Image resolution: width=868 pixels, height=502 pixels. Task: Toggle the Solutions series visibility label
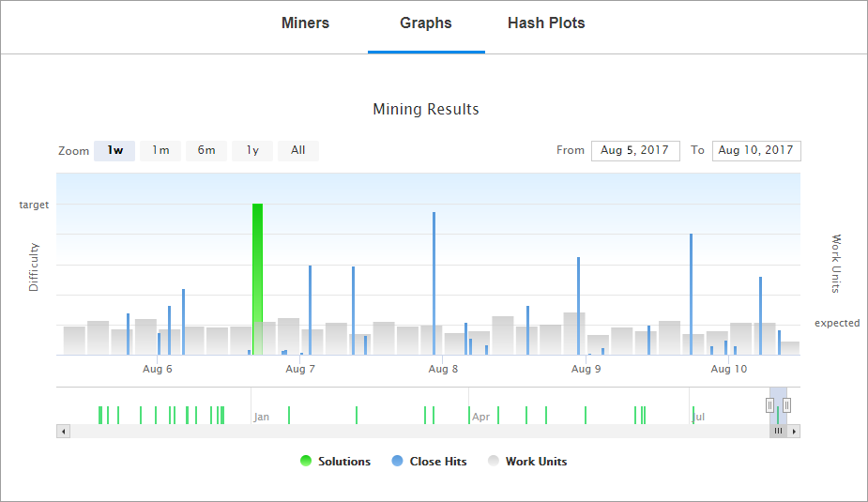click(343, 461)
